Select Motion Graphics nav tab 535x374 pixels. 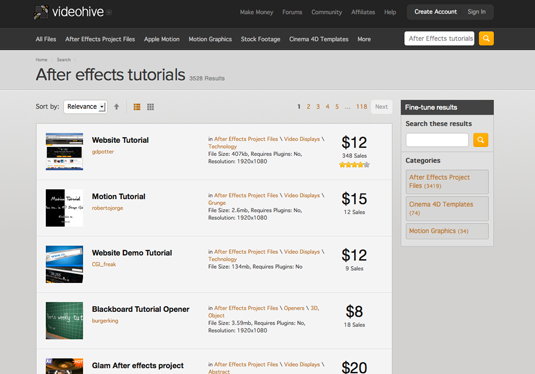[x=210, y=39]
